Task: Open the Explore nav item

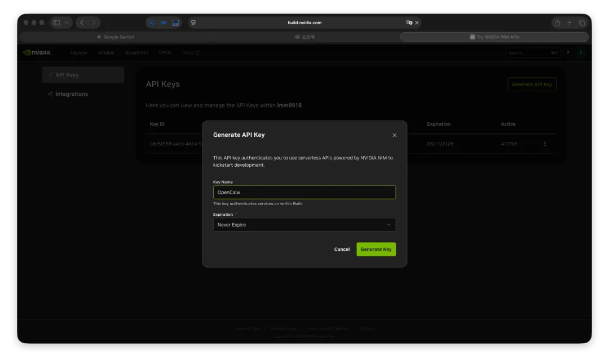Action: [79, 52]
